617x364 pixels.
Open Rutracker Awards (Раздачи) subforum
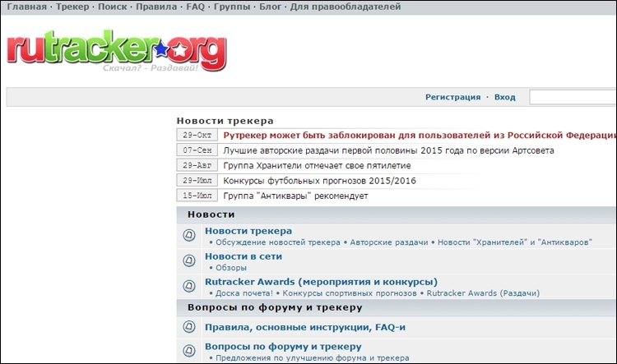[483, 293]
